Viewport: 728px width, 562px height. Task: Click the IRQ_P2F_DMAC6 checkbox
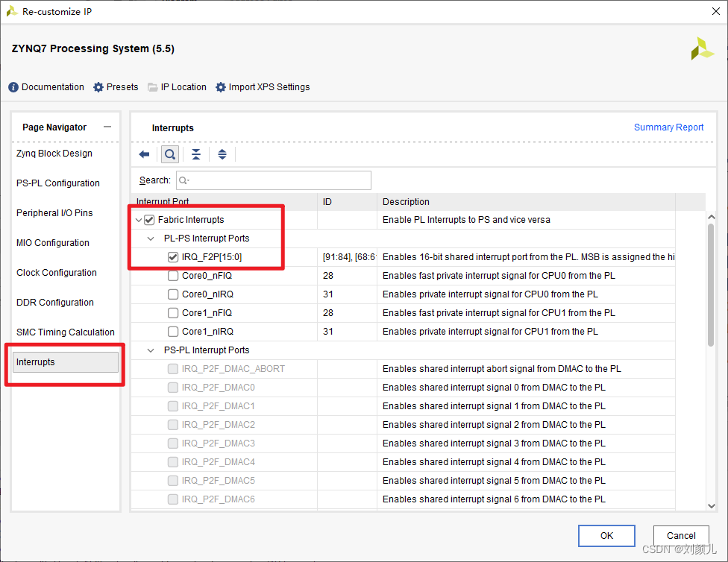pos(173,499)
